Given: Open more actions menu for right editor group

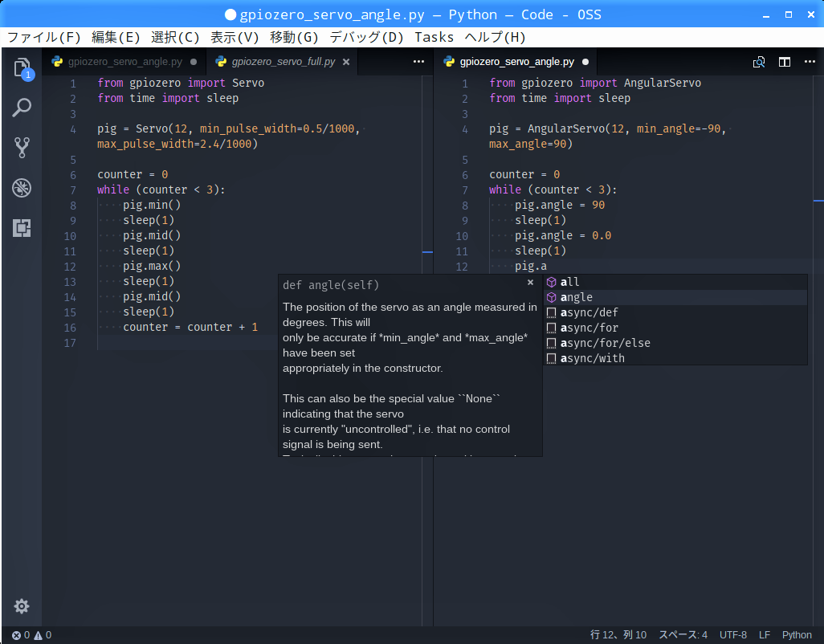Looking at the screenshot, I should [810, 62].
